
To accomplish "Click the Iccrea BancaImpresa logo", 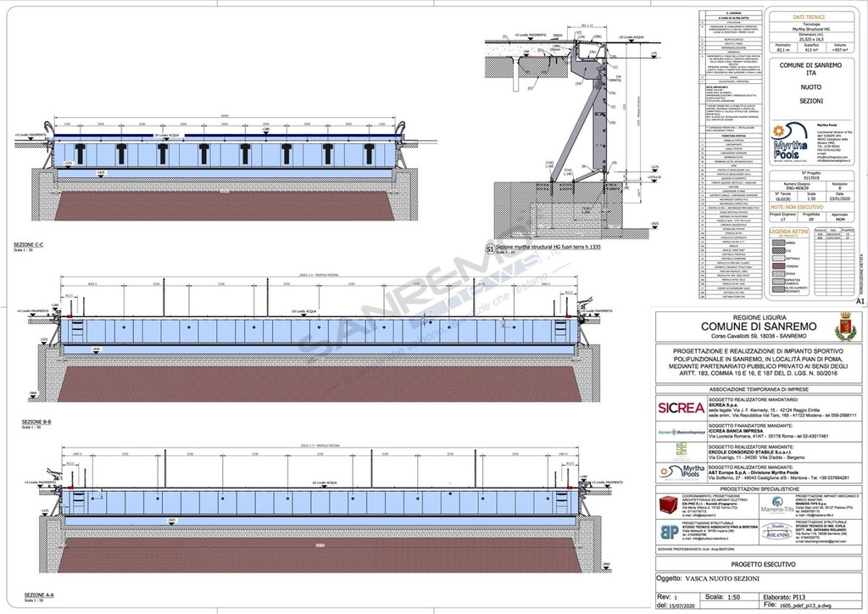I will [x=681, y=433].
